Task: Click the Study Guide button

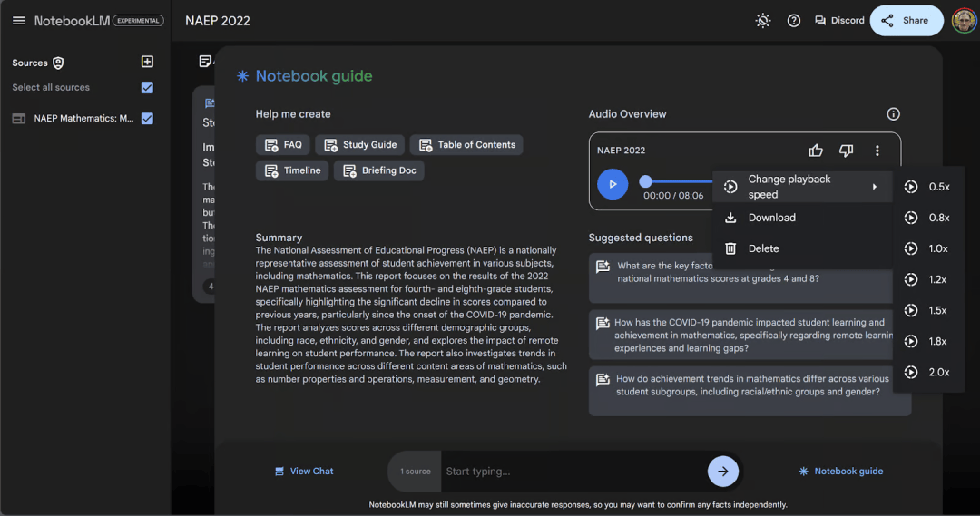Action: click(360, 145)
